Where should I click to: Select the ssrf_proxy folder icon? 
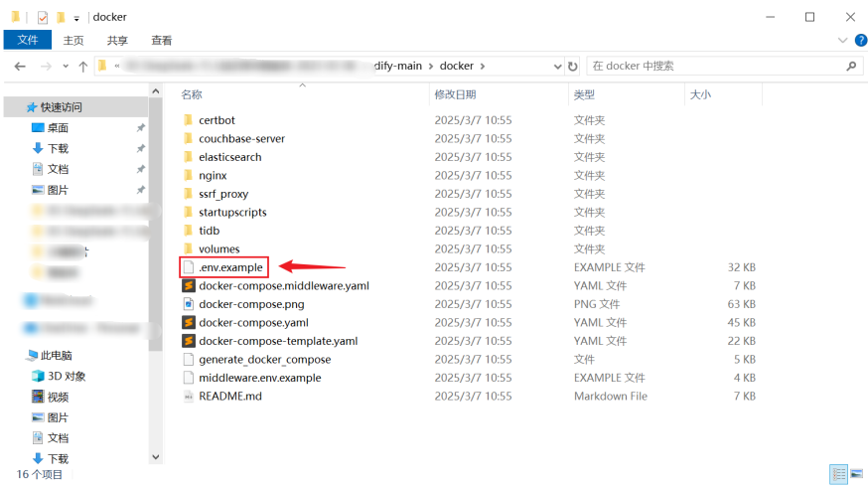coord(189,194)
